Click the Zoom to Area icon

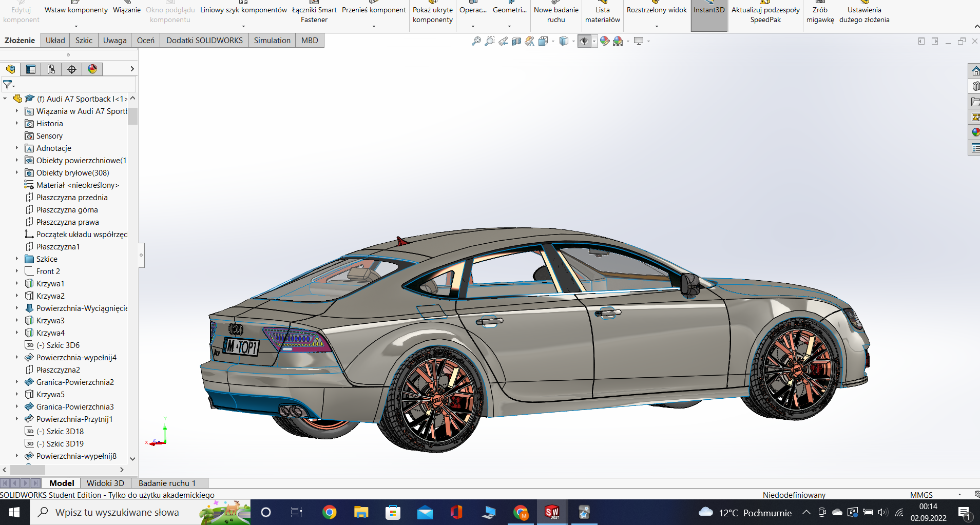[x=490, y=41]
